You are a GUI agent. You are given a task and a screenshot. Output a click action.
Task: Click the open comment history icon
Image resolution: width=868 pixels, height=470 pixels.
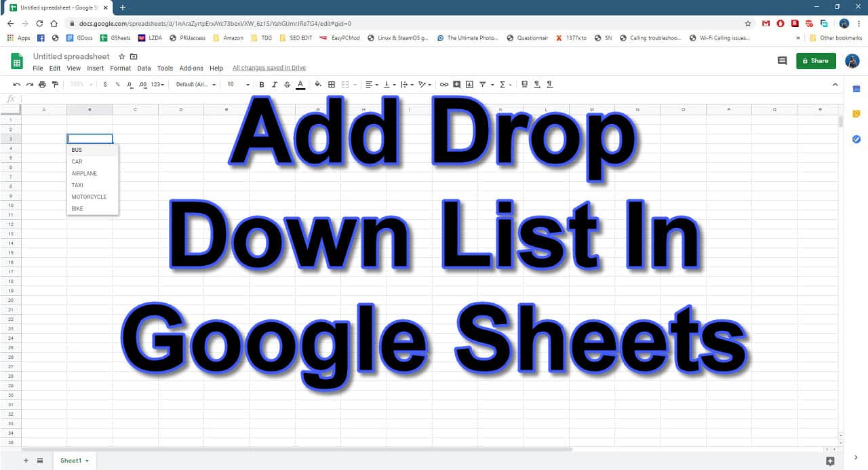[782, 60]
